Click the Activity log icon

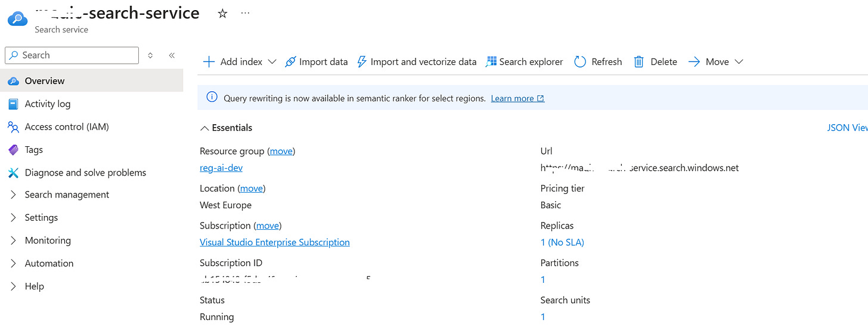point(13,104)
